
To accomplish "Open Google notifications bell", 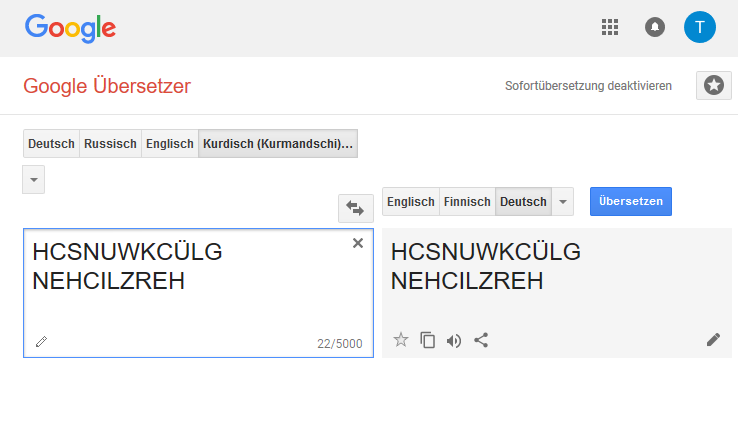I will pos(655,27).
